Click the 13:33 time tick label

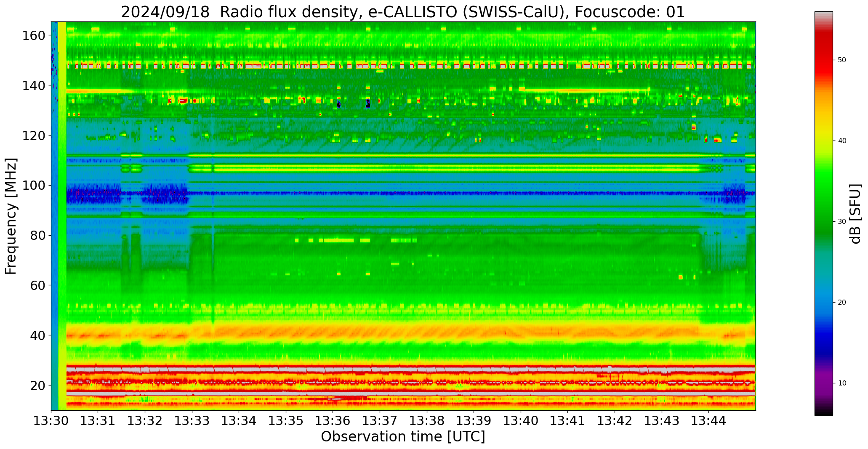(x=192, y=421)
